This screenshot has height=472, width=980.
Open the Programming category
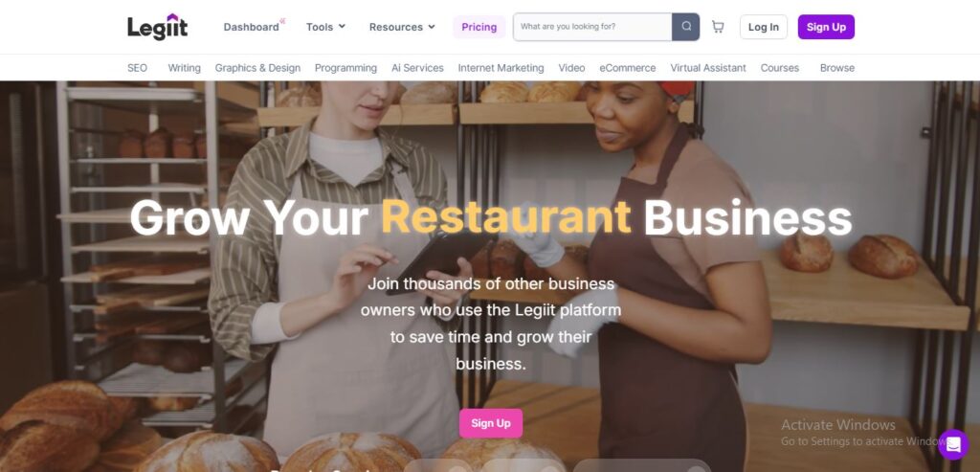345,68
